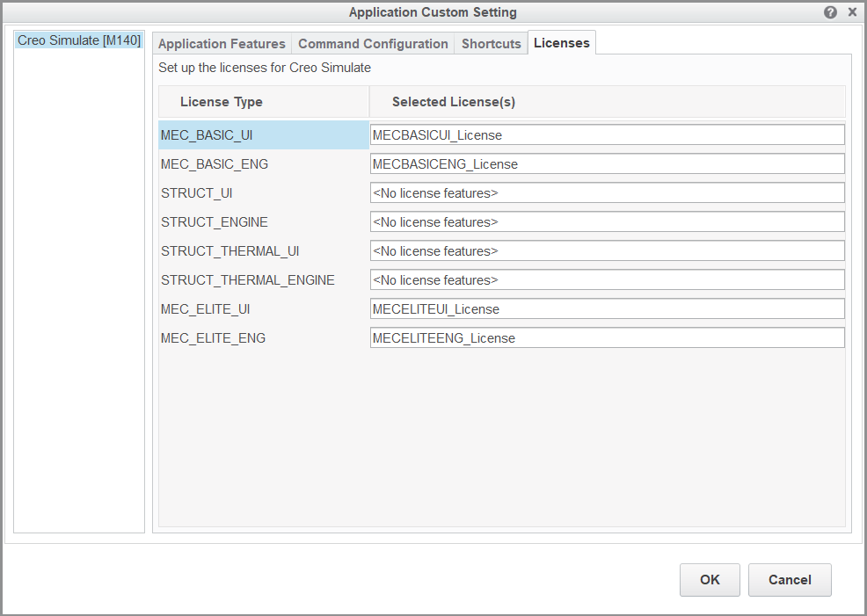Image resolution: width=867 pixels, height=616 pixels.
Task: Edit the MECELITEENG_License entry
Action: (607, 337)
